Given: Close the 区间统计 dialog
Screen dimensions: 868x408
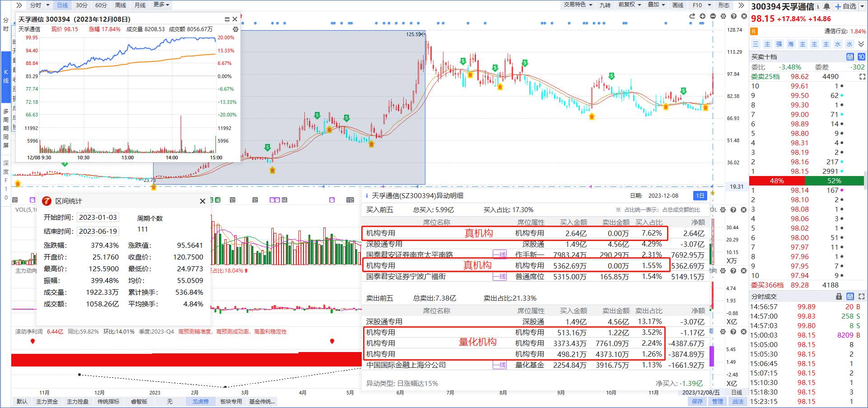Looking at the screenshot, I should point(202,201).
